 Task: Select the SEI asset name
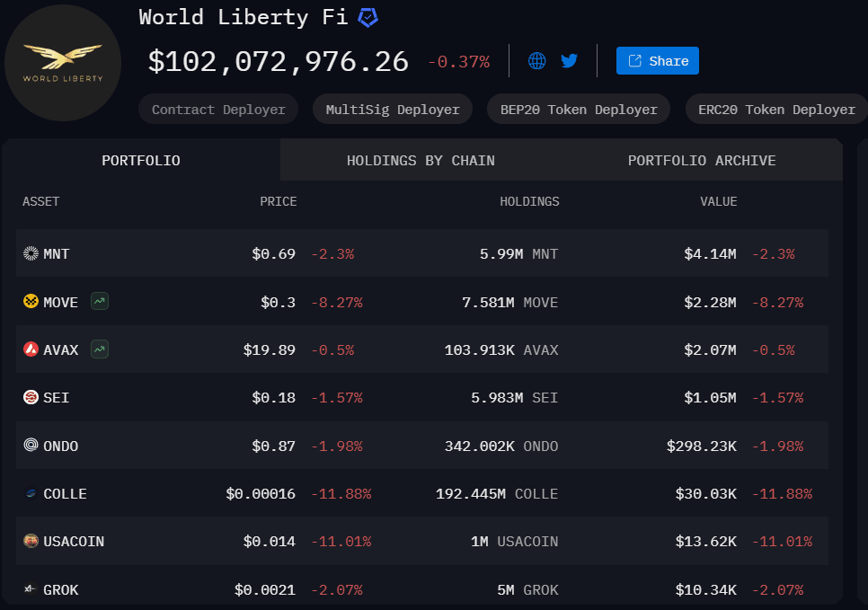(x=57, y=398)
